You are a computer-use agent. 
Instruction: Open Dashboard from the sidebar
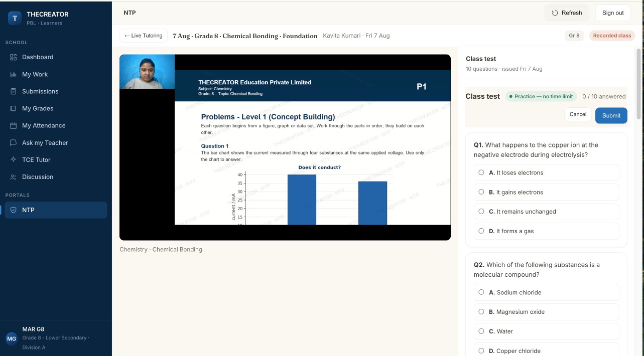(x=56, y=57)
